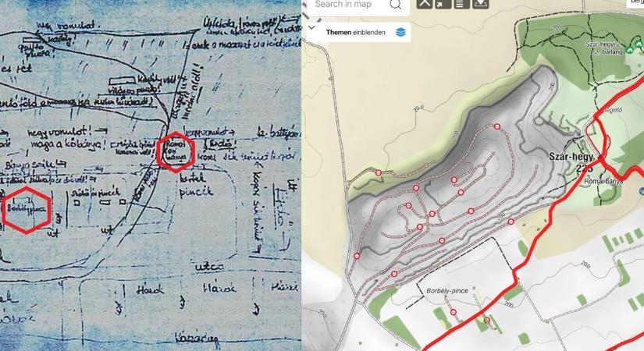Image resolution: width=644 pixels, height=351 pixels.
Task: Click the crossed-tools toolbar icon
Action: click(425, 4)
